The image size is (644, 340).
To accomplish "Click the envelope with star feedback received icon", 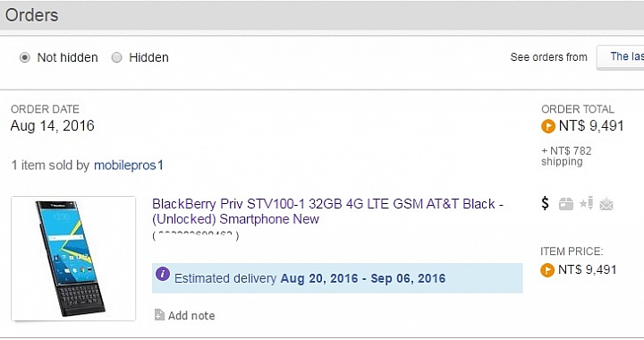I will [x=606, y=204].
